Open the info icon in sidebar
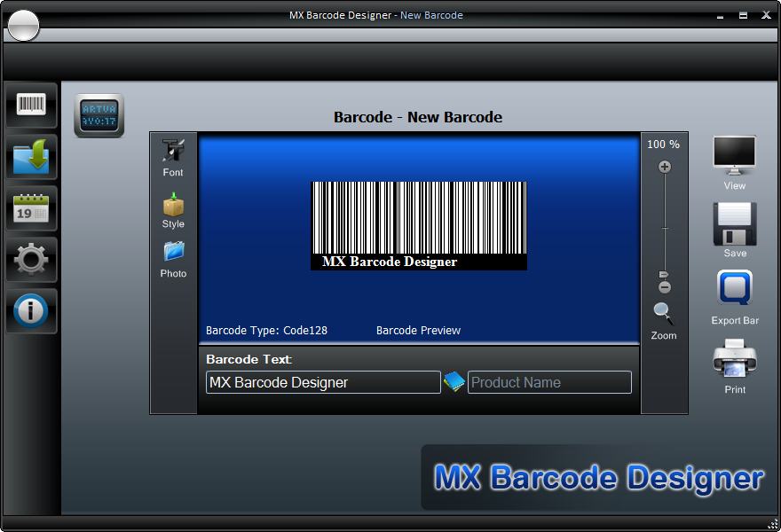Image resolution: width=781 pixels, height=532 pixels. (x=31, y=310)
